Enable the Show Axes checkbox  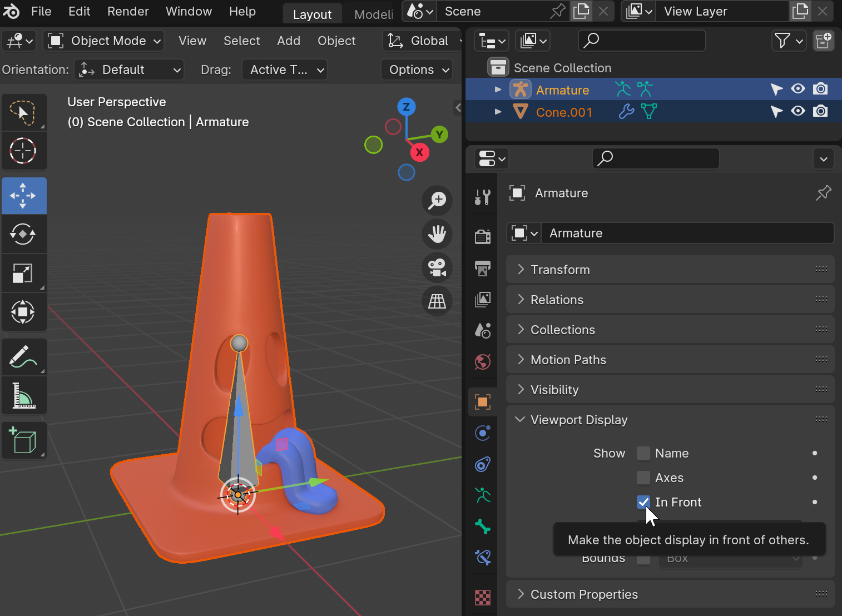(643, 478)
